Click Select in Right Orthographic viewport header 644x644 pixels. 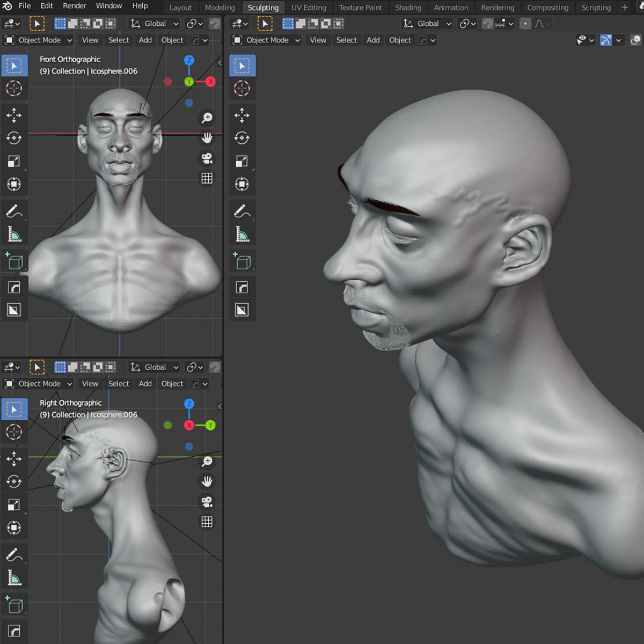click(119, 384)
